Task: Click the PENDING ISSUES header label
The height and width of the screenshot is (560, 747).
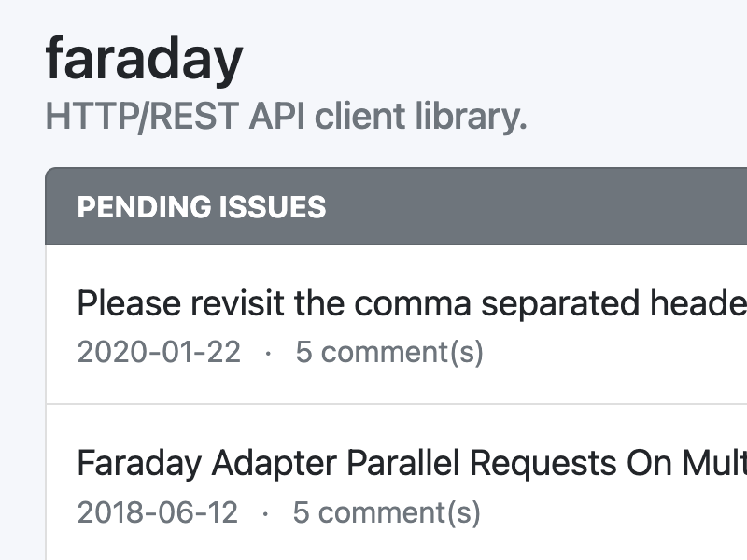Action: click(x=202, y=207)
